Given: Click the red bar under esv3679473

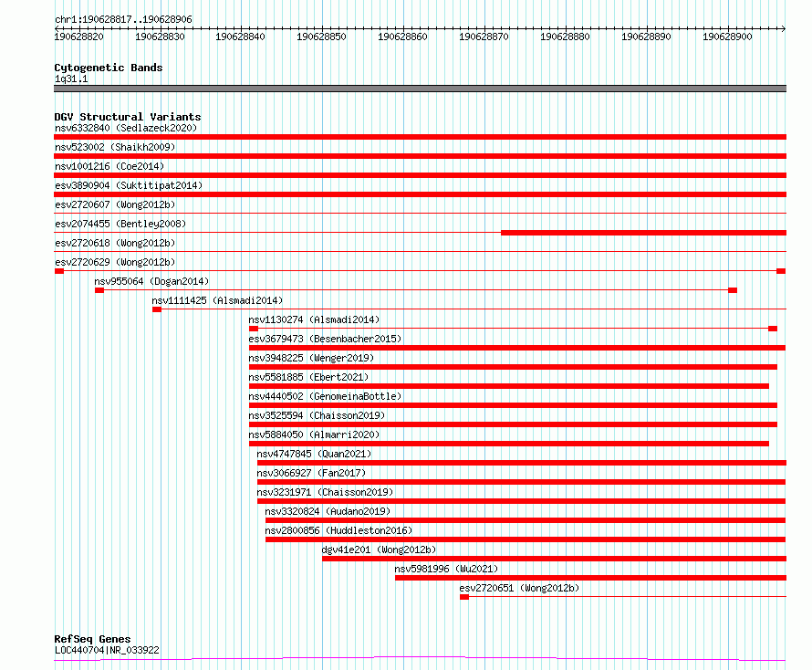Looking at the screenshot, I should [517, 348].
